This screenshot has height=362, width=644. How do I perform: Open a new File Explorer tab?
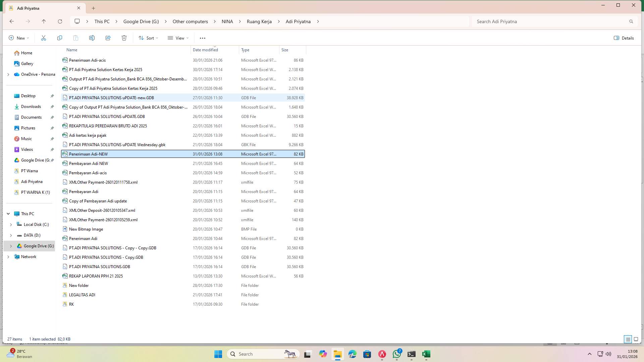tap(93, 8)
